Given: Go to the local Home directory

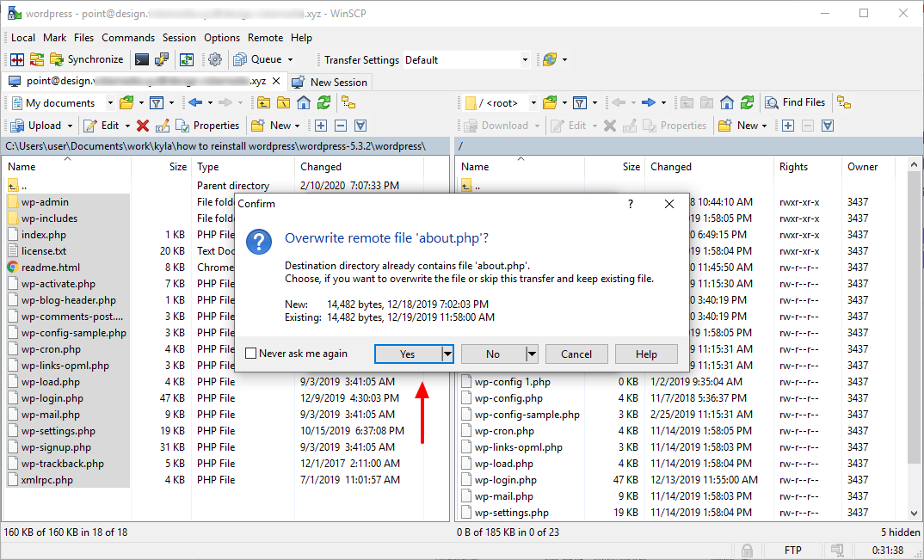Looking at the screenshot, I should coord(304,103).
